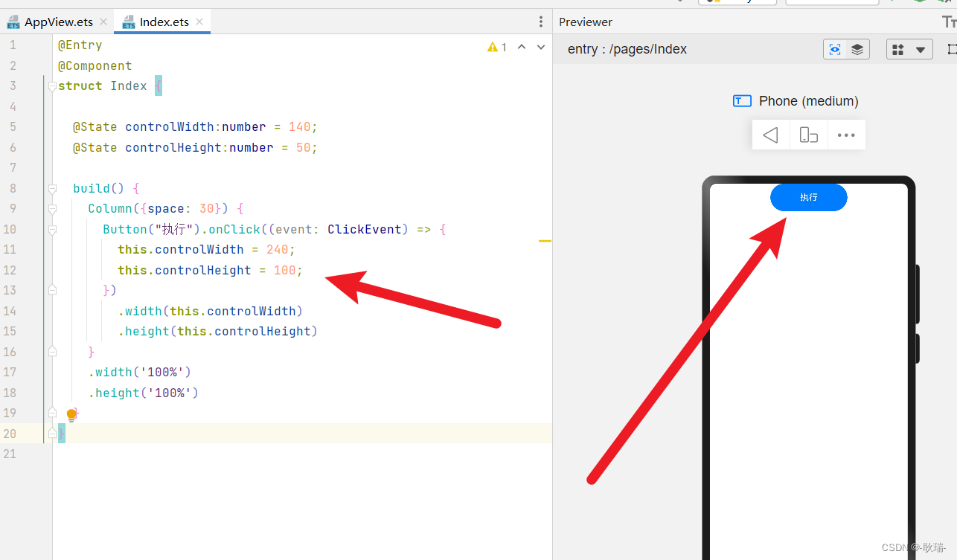Click the @Entry decorator on line 1
Image resolution: width=957 pixels, height=560 pixels.
click(80, 45)
